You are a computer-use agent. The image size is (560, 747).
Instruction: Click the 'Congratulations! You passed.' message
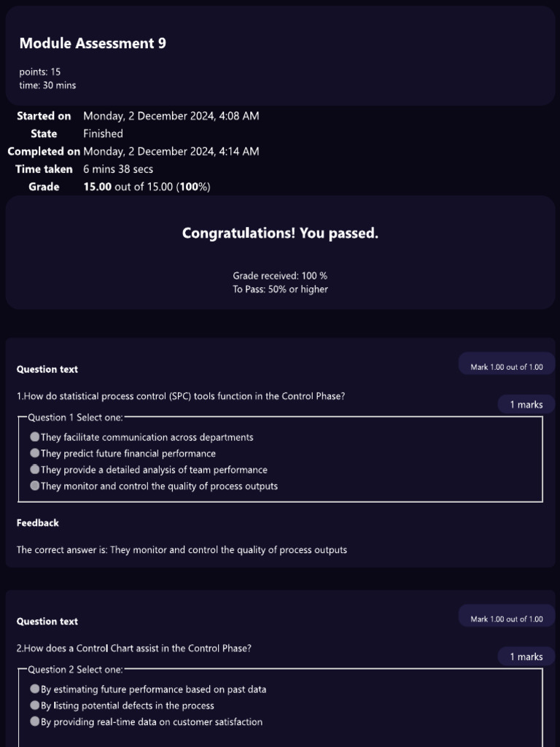click(x=280, y=233)
